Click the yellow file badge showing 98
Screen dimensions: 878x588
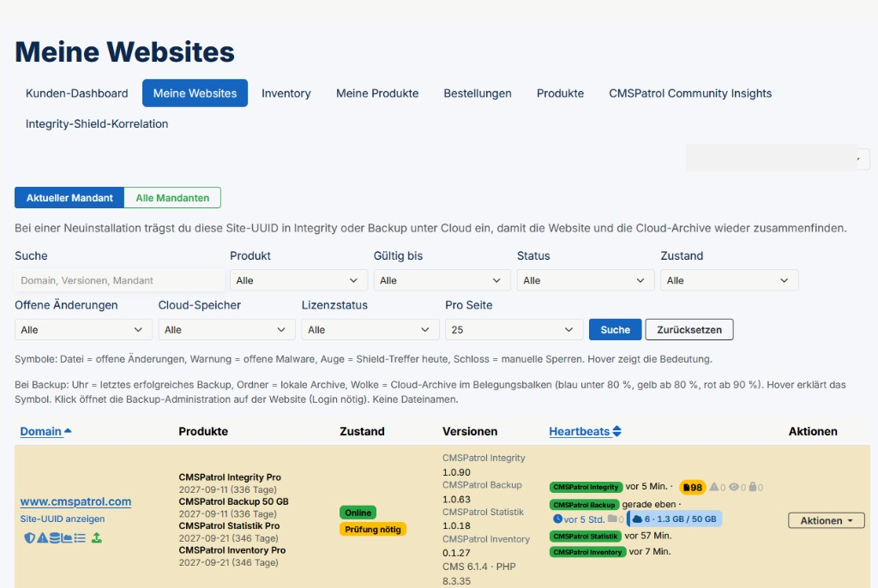tap(693, 487)
